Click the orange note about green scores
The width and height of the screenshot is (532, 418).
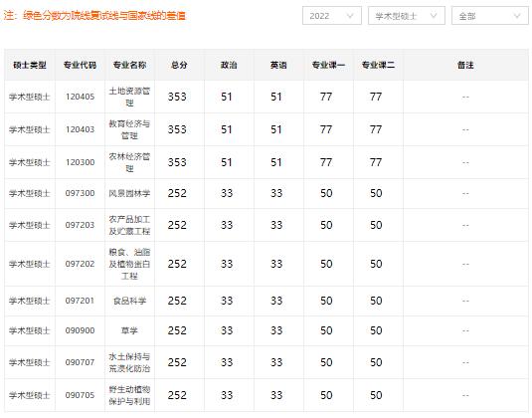(94, 16)
